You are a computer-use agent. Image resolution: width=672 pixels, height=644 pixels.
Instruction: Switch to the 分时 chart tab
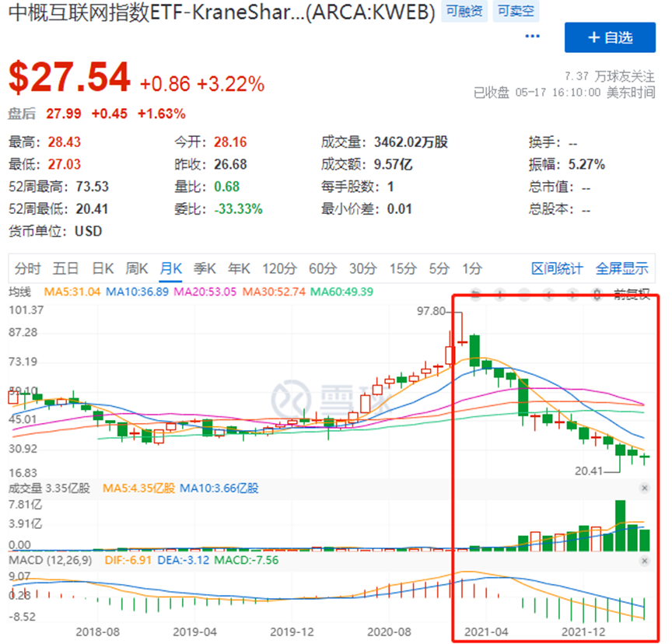(27, 268)
